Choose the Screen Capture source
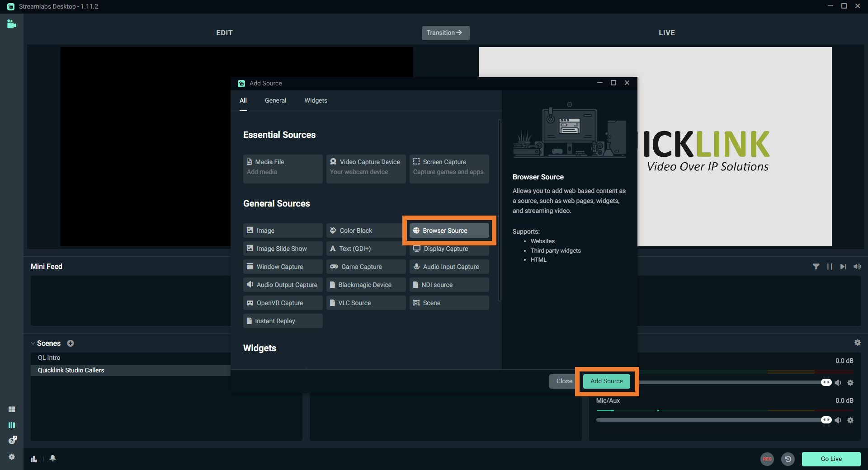This screenshot has height=470, width=868. pyautogui.click(x=449, y=169)
